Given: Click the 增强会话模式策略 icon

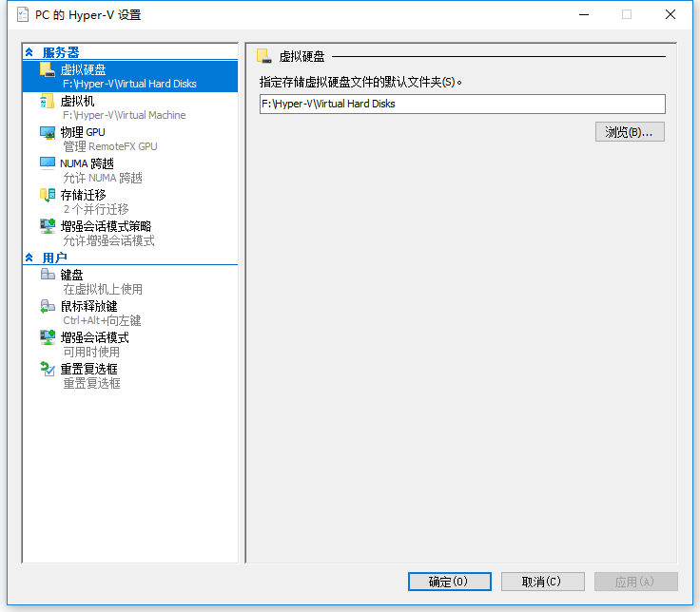Looking at the screenshot, I should (48, 226).
